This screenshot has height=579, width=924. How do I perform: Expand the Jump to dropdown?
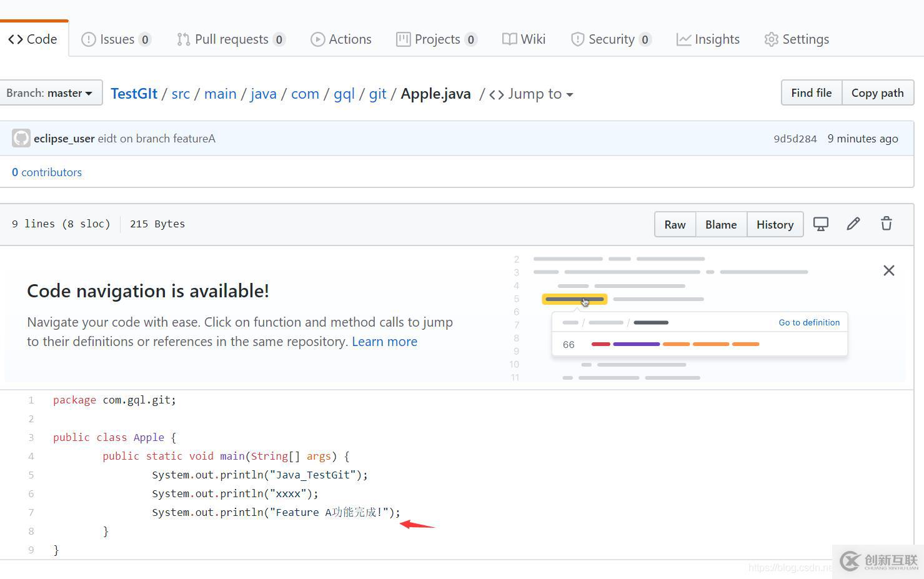click(532, 94)
